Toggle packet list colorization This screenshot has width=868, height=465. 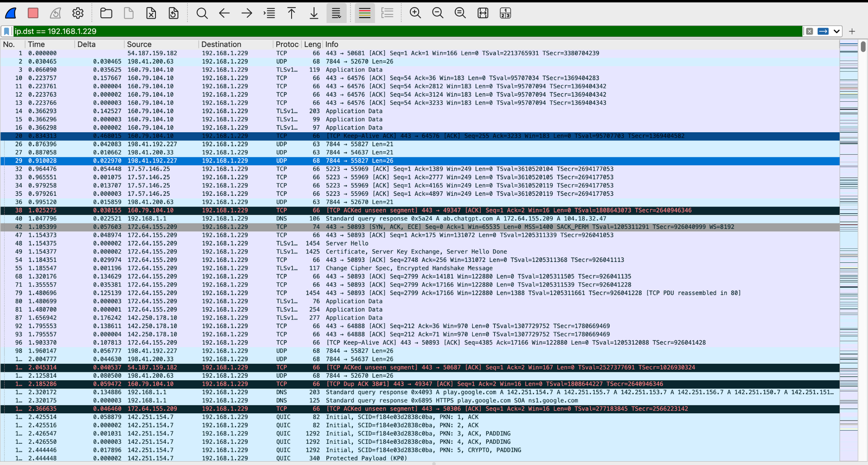click(365, 13)
